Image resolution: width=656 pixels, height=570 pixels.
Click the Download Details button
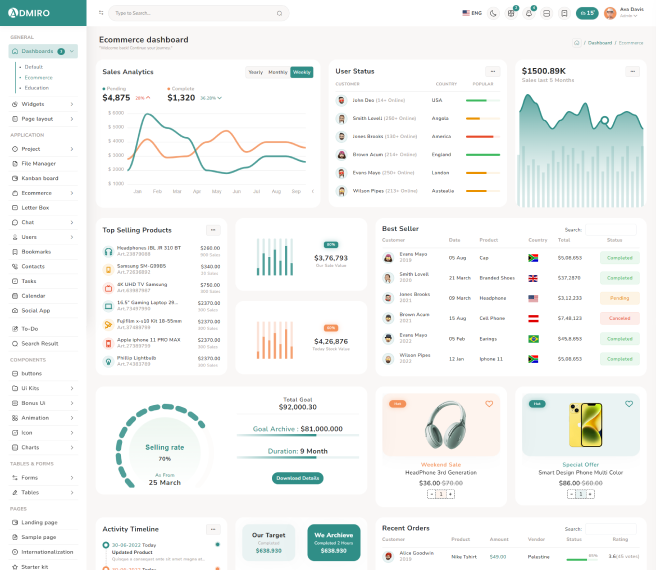[x=297, y=478]
